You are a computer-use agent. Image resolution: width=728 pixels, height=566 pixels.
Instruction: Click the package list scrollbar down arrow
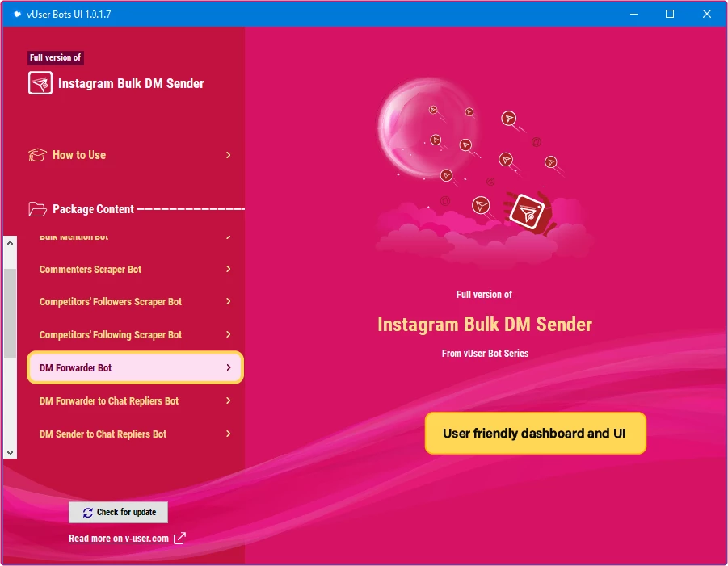11,452
